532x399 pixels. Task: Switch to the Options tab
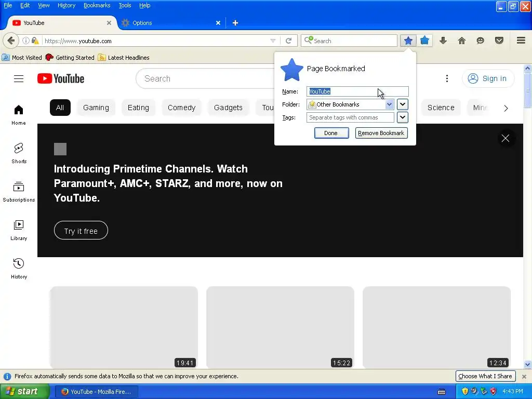coord(171,23)
